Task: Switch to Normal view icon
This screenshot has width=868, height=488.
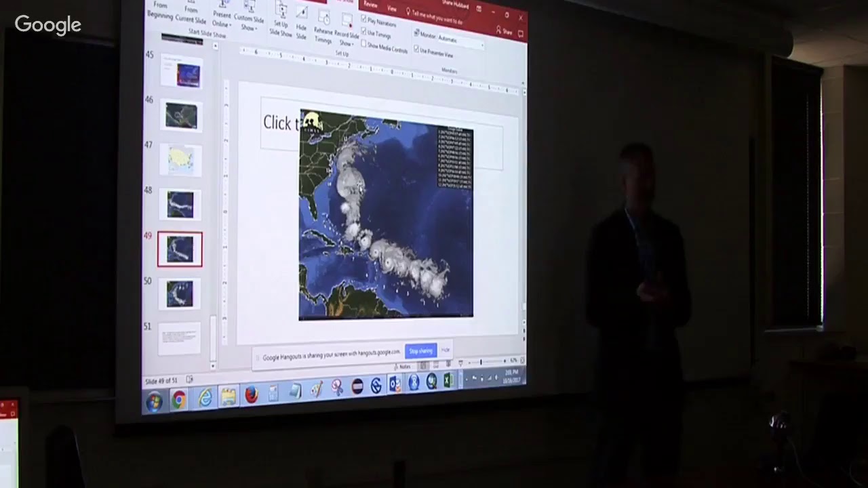Action: 423,365
